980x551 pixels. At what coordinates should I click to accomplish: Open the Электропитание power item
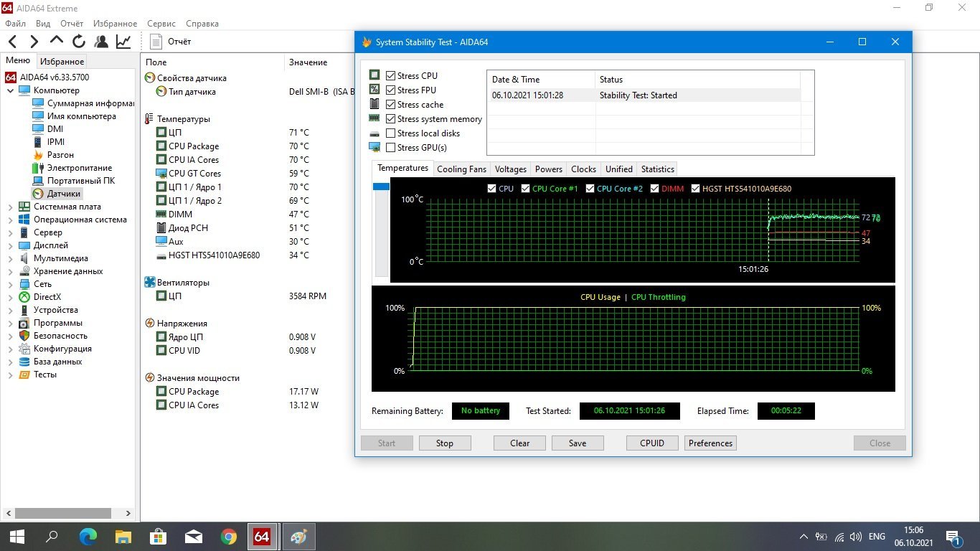click(72, 168)
